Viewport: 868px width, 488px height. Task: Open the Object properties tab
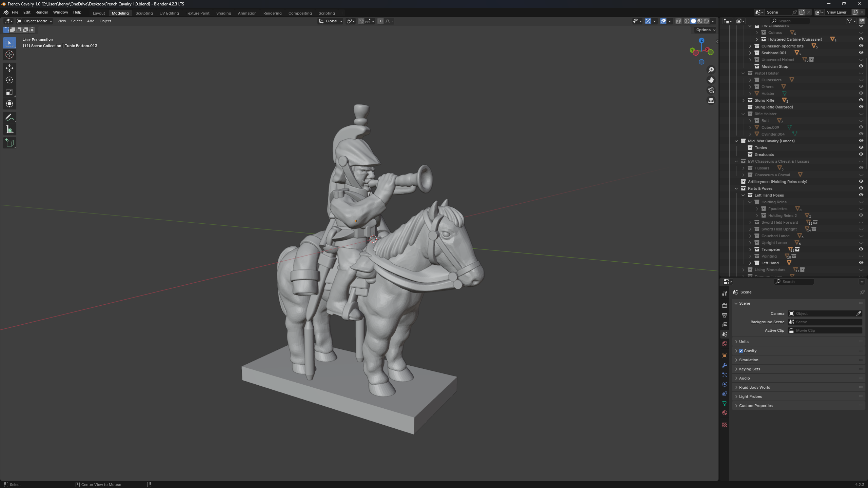725,355
